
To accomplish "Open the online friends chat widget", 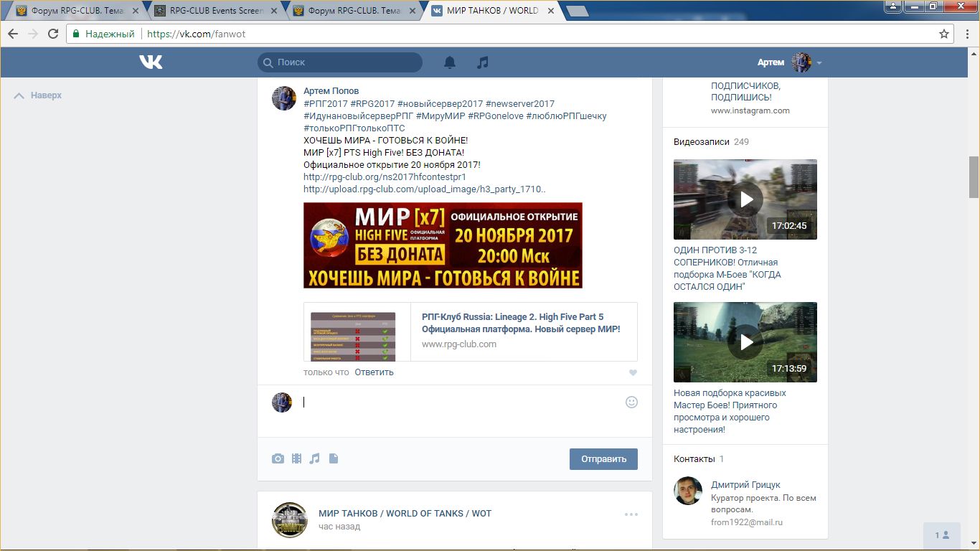I will 942,535.
